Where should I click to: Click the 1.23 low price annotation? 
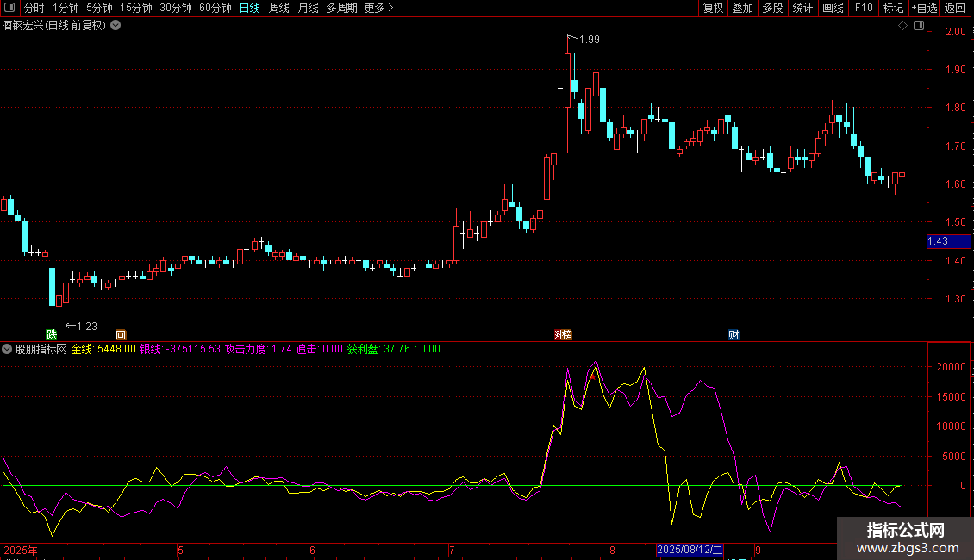(87, 326)
